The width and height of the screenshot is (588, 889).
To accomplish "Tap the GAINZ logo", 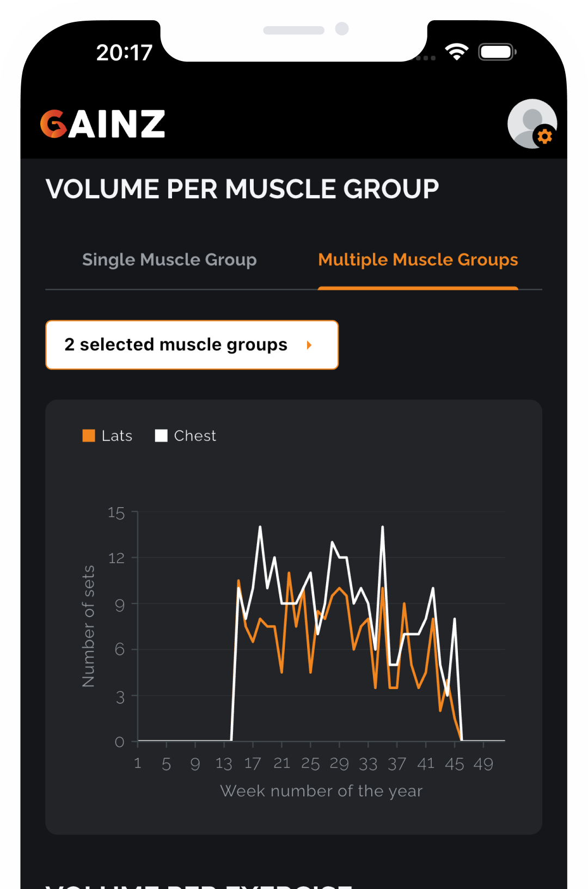I will 102,124.
